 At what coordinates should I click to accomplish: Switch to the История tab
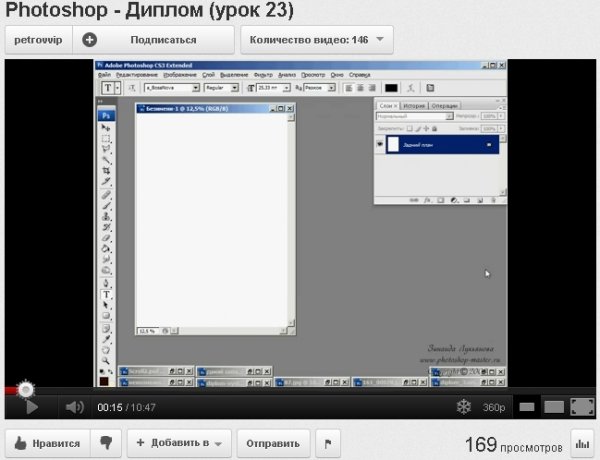[x=414, y=106]
